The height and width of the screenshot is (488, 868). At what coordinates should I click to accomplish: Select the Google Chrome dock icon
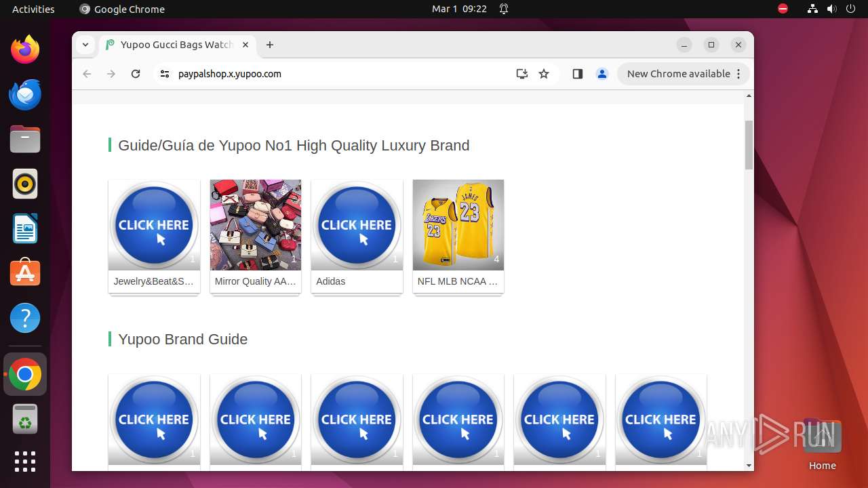pyautogui.click(x=25, y=375)
